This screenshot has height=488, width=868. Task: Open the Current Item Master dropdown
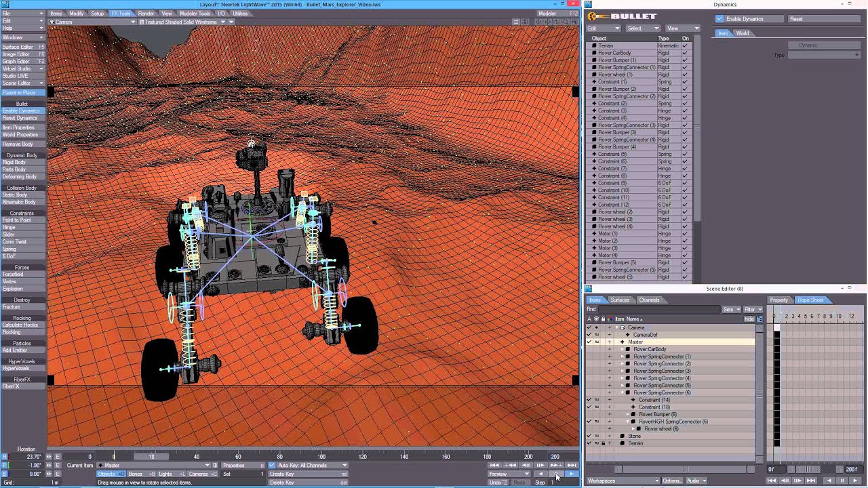pyautogui.click(x=154, y=466)
